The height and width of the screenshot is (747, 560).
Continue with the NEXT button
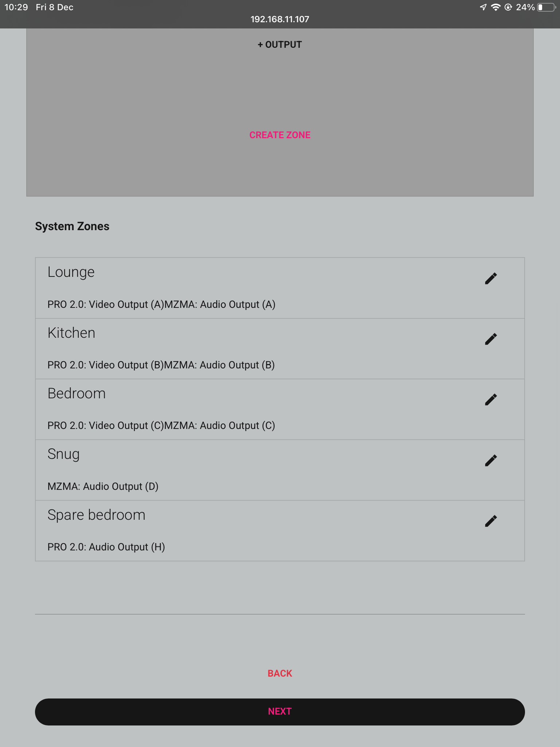pos(280,712)
